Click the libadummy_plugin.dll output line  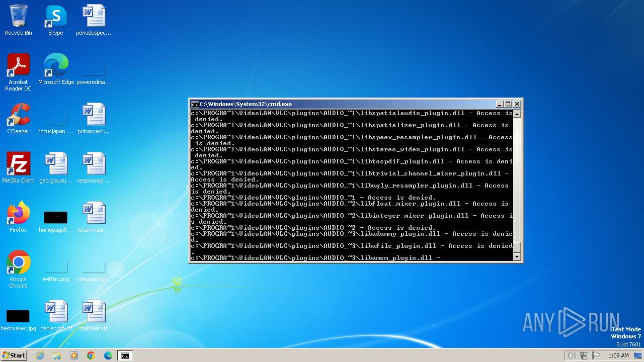[352, 237]
